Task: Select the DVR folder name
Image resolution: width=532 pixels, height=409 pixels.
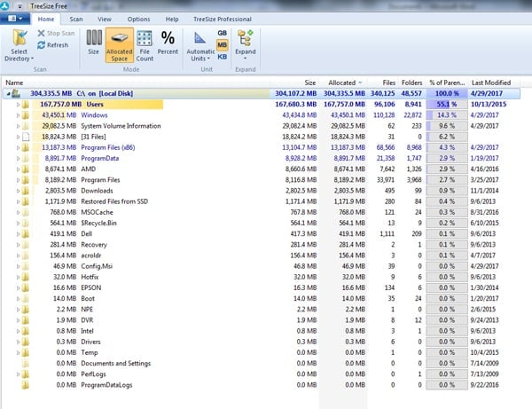Action: 87,320
